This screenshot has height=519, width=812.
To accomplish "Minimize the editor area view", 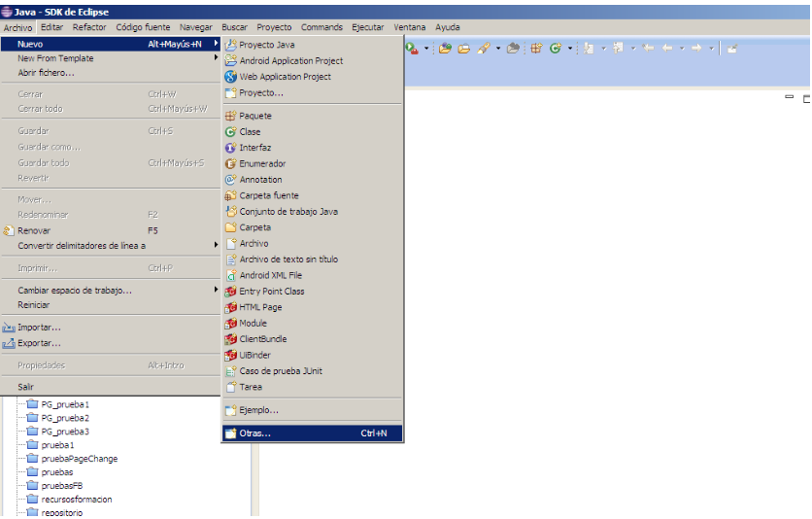I will pos(790,97).
